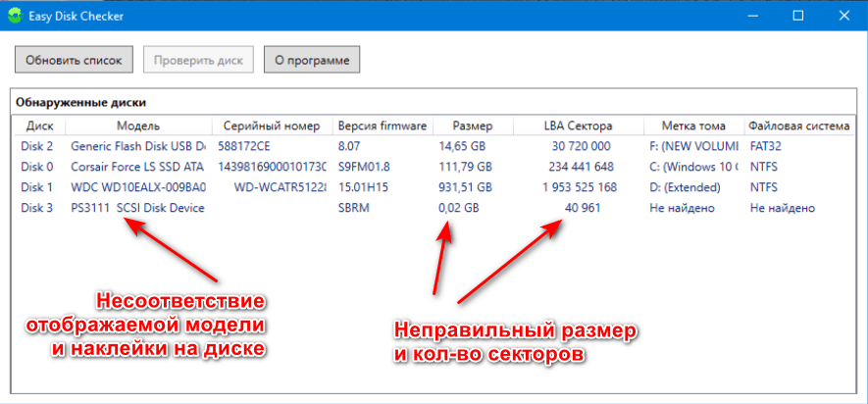Screen dimensions: 868x404
Task: Maximize the Easy Disk Checker window
Action: [x=797, y=16]
